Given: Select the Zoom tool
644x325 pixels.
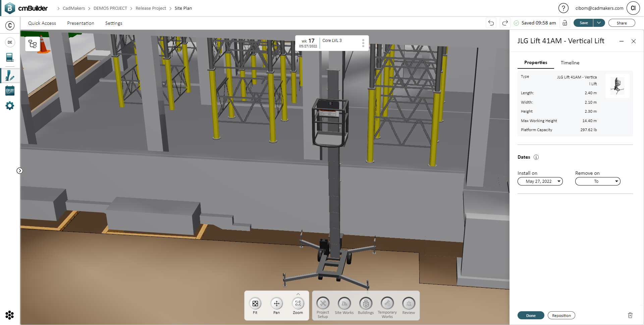Looking at the screenshot, I should (x=298, y=306).
